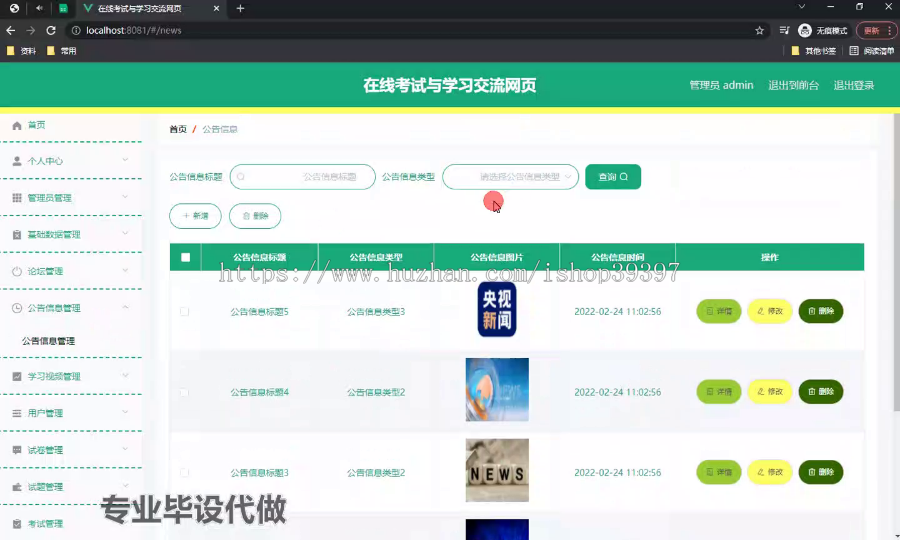This screenshot has width=900, height=540.
Task: Open the 阅读清单 reading list
Action: coord(871,50)
